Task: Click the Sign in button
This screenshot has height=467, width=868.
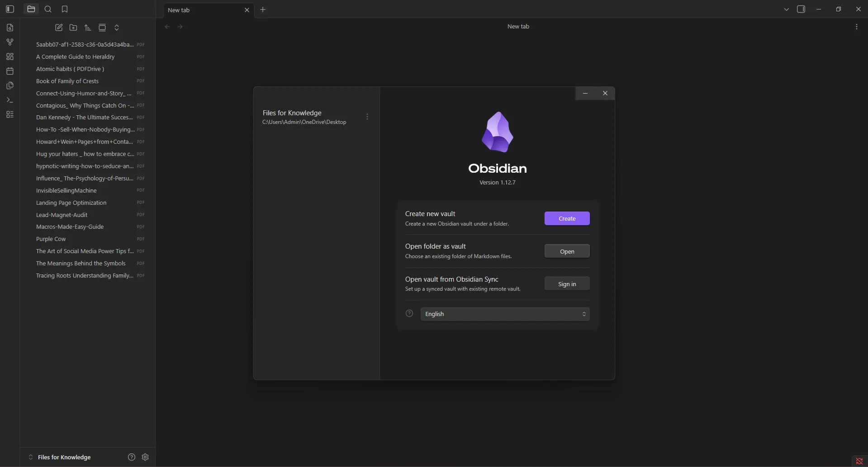Action: click(x=567, y=284)
